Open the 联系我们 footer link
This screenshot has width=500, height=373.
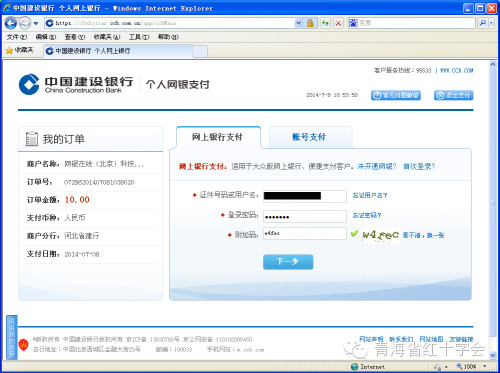(401, 339)
